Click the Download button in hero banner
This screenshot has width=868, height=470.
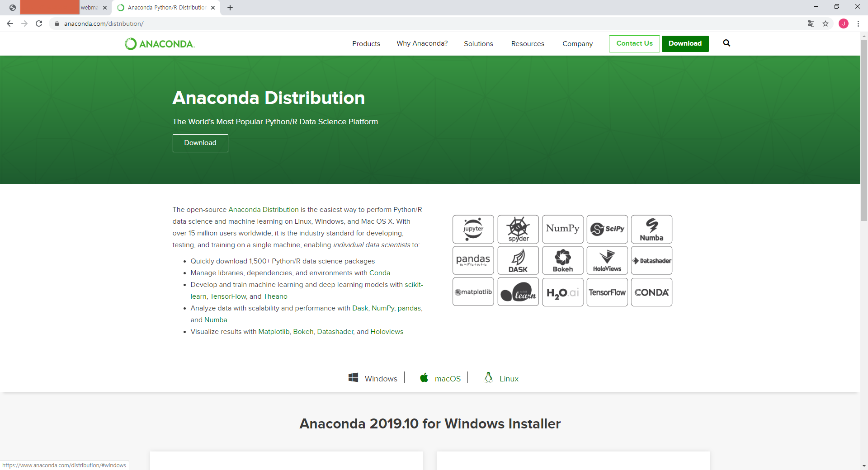pyautogui.click(x=200, y=143)
